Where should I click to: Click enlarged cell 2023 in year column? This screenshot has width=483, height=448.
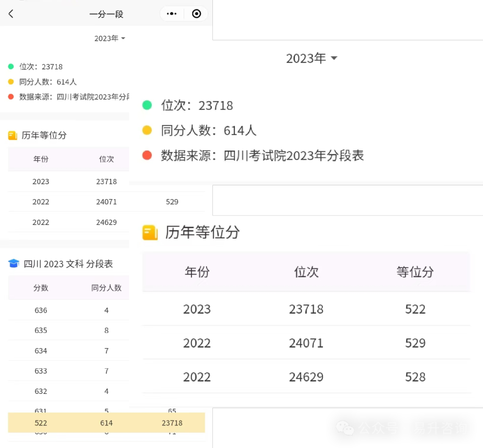pos(197,309)
